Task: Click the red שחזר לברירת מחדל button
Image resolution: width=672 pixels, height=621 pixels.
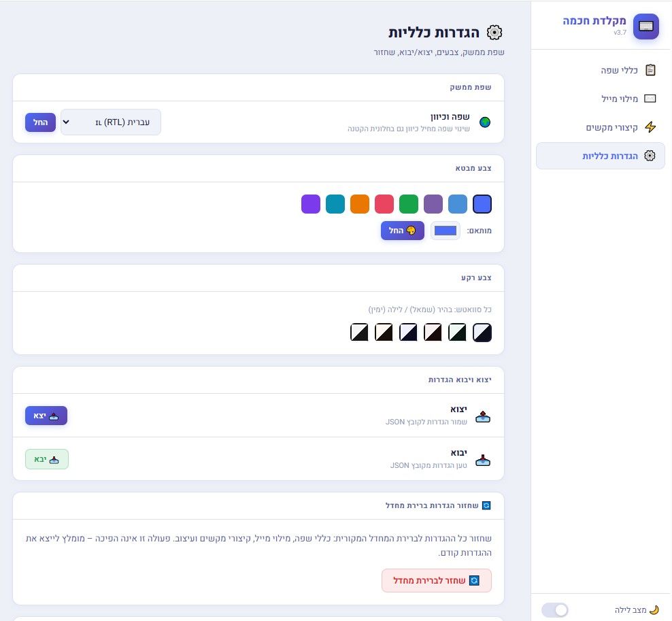Action: click(x=436, y=580)
